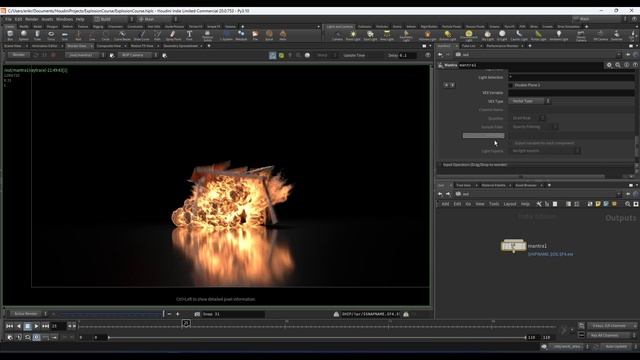Viewport: 640px width, 360px height.
Task: Select the Tube shelf tool
Action: click(37, 36)
